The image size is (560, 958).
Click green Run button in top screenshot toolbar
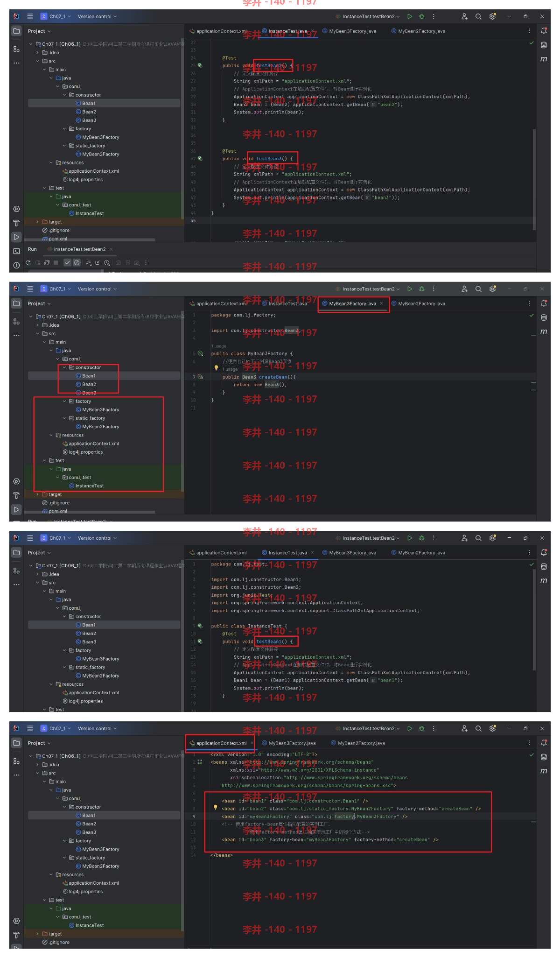coord(410,16)
